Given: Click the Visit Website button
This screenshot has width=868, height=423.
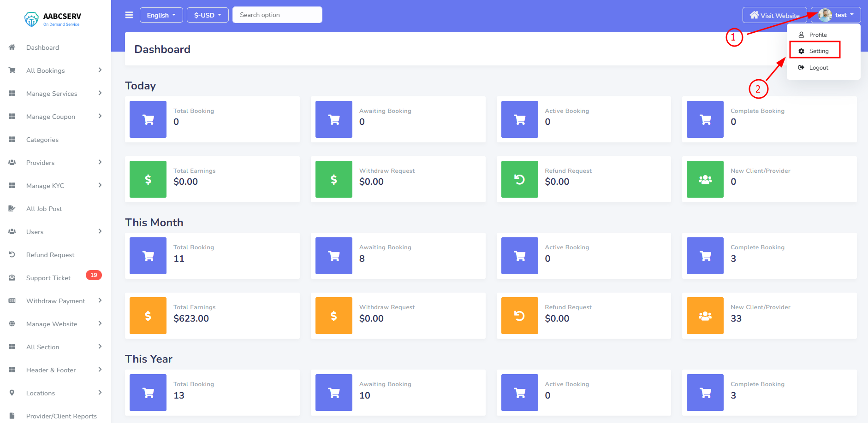Looking at the screenshot, I should pyautogui.click(x=774, y=15).
